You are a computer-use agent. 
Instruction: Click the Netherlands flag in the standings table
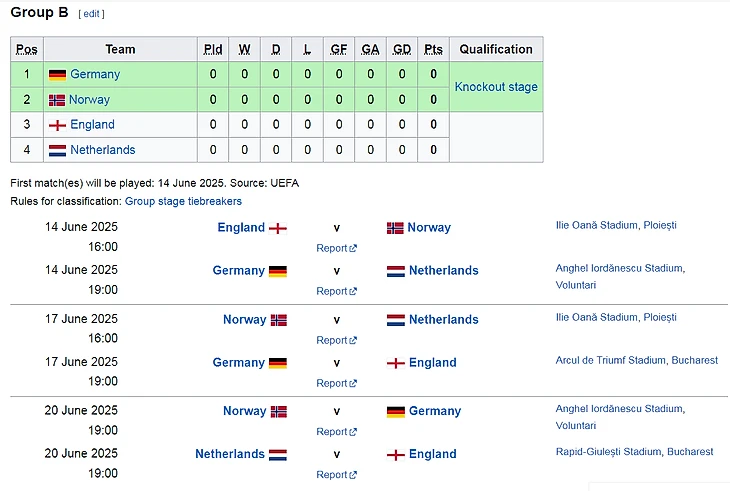(x=57, y=150)
